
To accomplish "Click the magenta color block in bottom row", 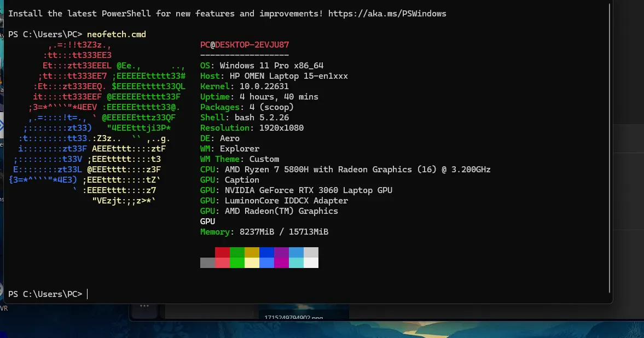I will click(x=281, y=263).
